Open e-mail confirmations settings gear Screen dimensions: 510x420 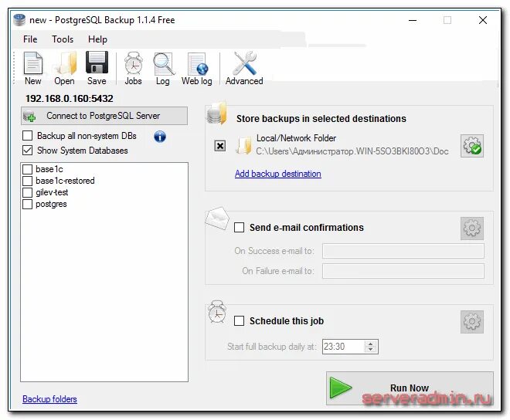[x=472, y=229]
